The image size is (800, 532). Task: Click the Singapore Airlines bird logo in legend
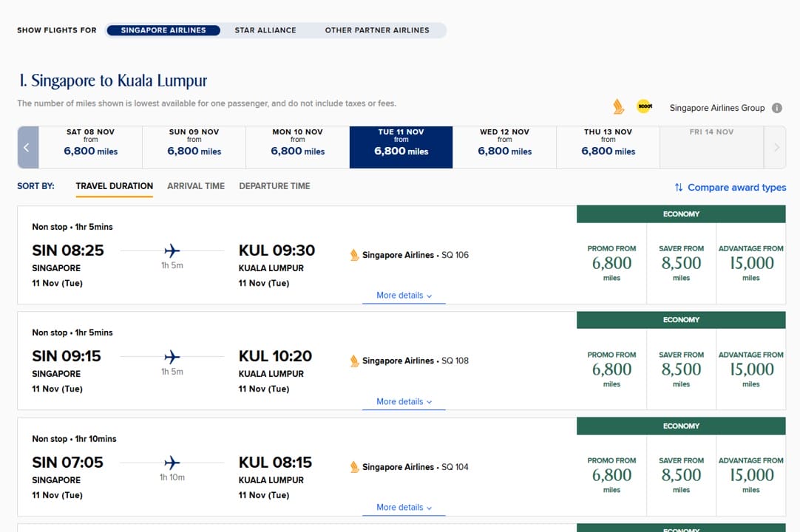[619, 107]
